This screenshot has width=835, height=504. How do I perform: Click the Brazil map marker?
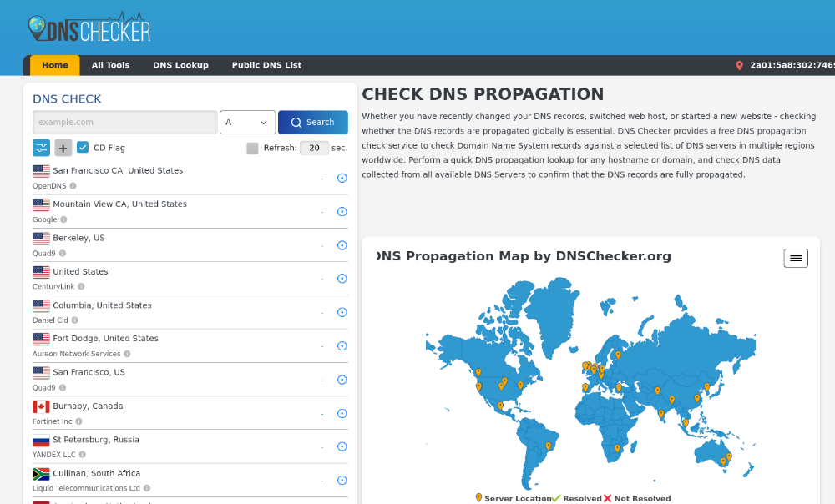548,446
